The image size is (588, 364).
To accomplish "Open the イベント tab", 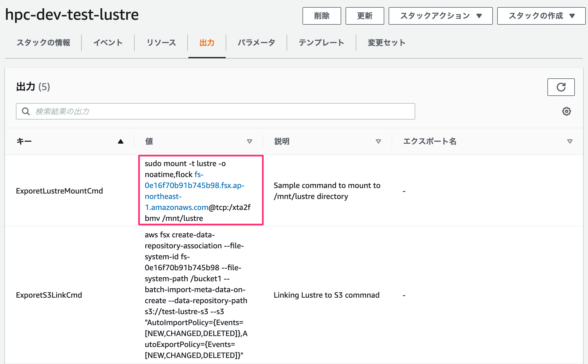I will point(108,43).
